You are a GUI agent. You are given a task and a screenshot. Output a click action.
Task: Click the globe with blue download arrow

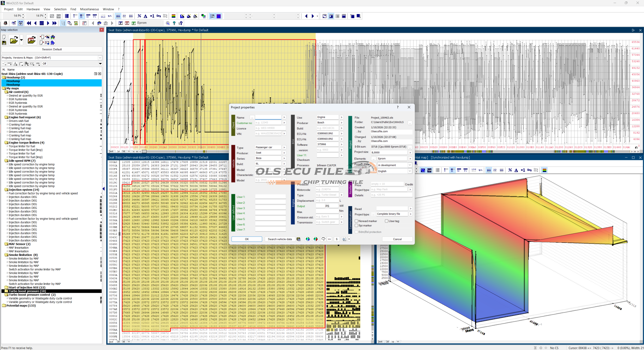tap(308, 239)
